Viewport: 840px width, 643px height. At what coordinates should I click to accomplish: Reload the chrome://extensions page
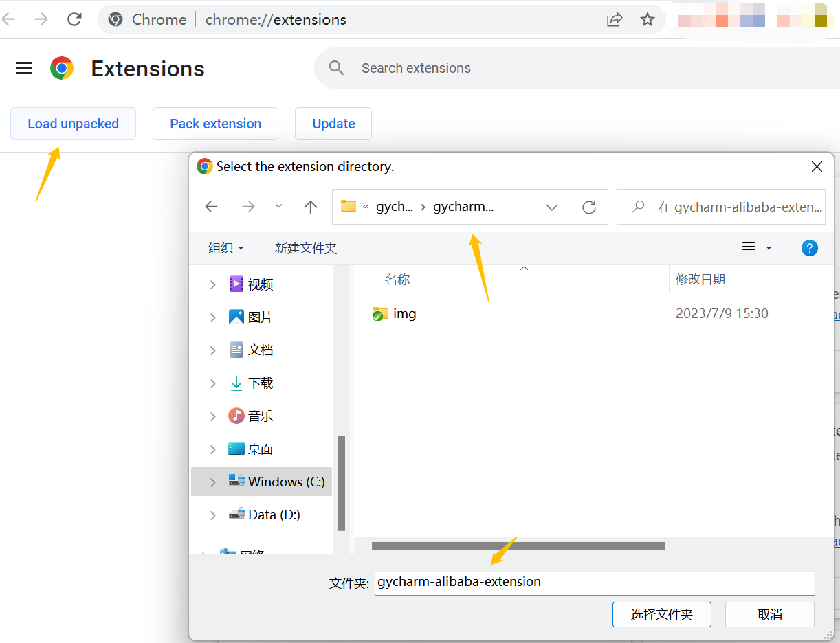click(74, 19)
